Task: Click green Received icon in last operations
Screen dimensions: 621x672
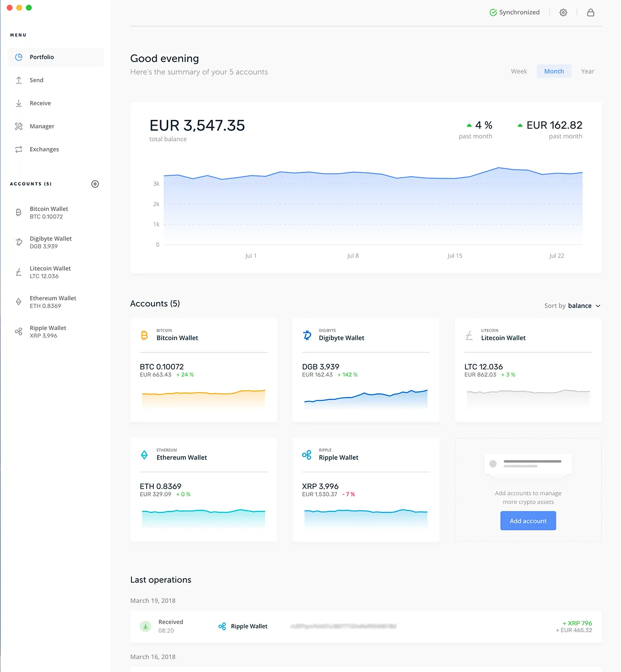Action: [x=146, y=626]
